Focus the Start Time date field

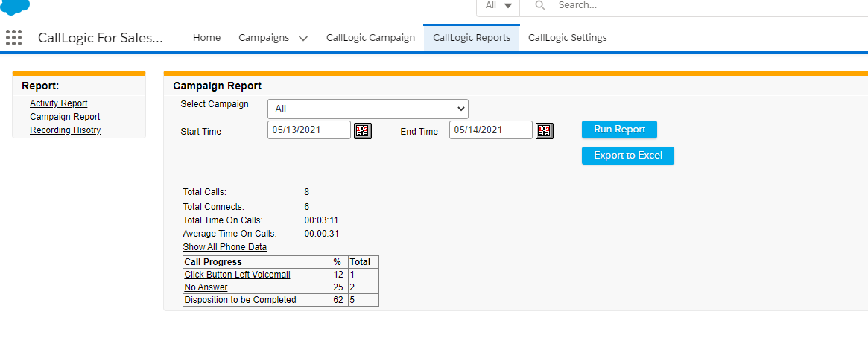point(309,130)
